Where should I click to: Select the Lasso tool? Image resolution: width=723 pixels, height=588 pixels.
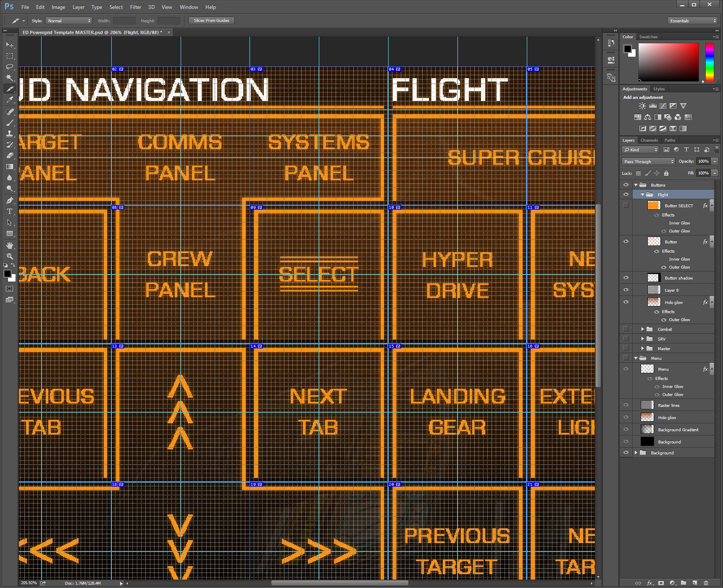(10, 67)
